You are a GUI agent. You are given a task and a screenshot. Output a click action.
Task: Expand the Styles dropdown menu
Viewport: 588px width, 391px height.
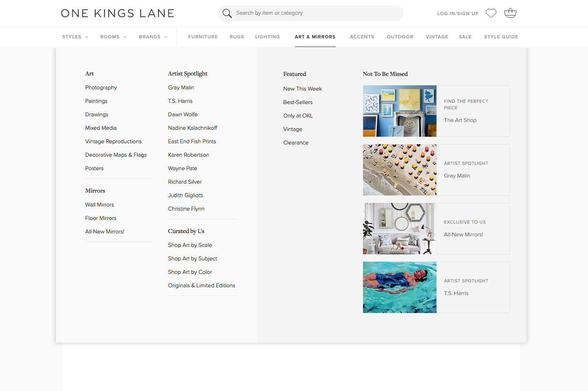75,37
